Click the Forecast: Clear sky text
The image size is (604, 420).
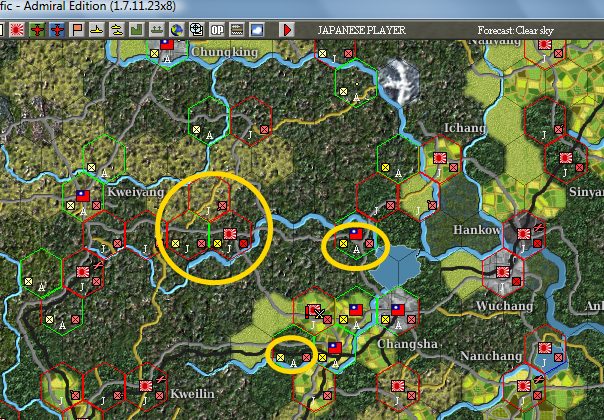(x=515, y=30)
